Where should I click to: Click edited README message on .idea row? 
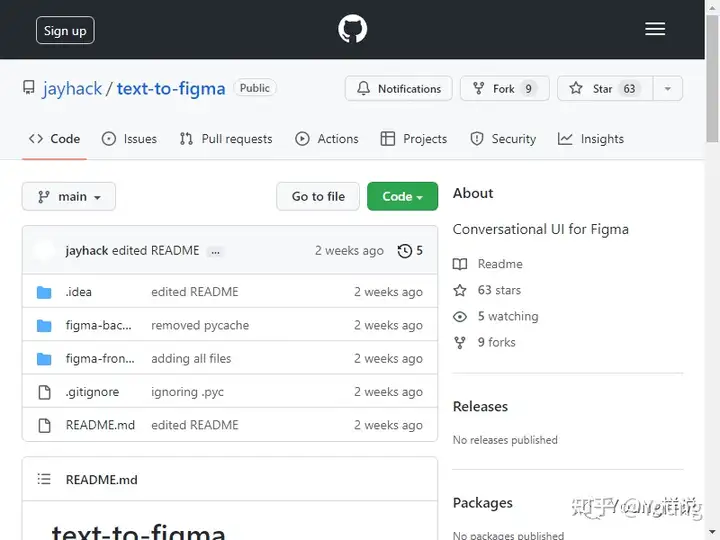195,292
